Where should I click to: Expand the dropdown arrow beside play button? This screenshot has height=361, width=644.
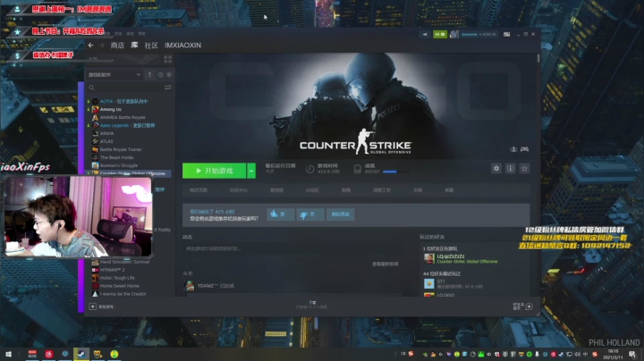tap(251, 171)
